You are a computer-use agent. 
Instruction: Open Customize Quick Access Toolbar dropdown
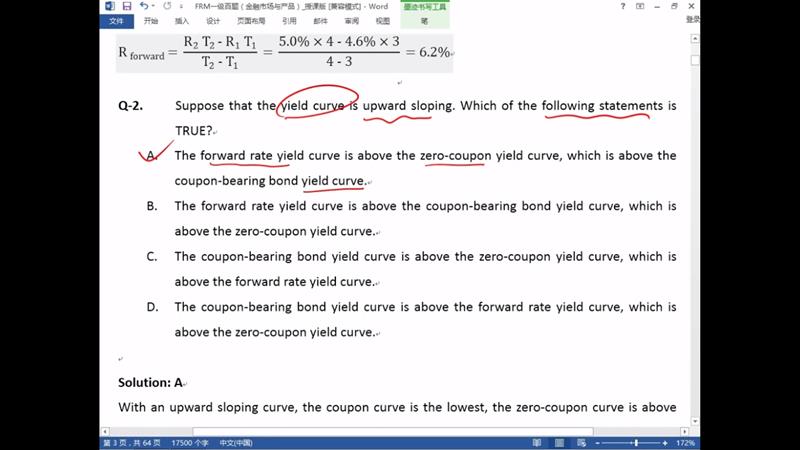click(181, 7)
